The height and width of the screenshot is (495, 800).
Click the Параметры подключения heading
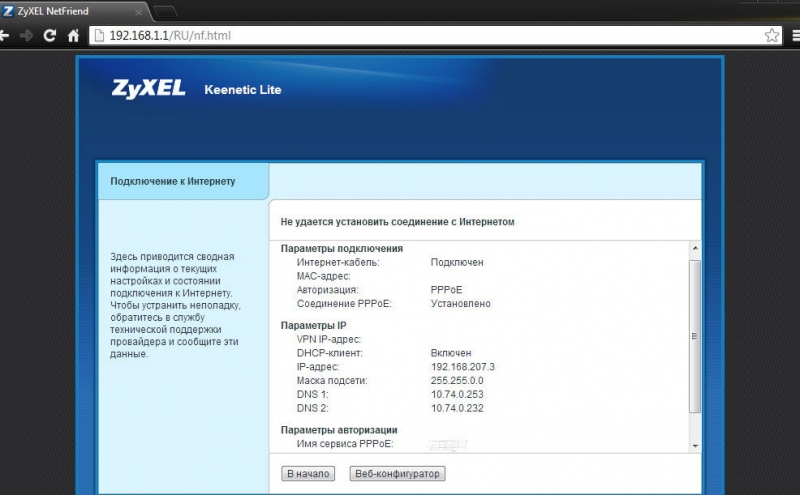coord(342,249)
